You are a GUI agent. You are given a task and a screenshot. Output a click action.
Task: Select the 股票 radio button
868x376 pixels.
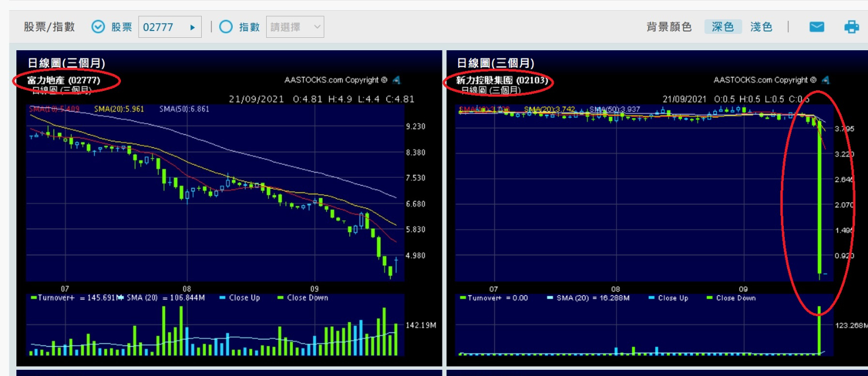pos(98,27)
